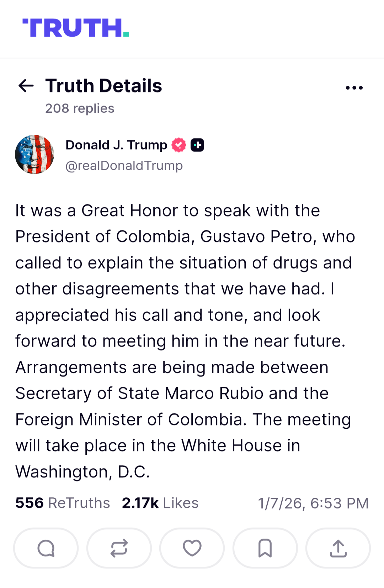384x588 pixels.
Task: Click the Donald J. Trump display name
Action: click(116, 145)
